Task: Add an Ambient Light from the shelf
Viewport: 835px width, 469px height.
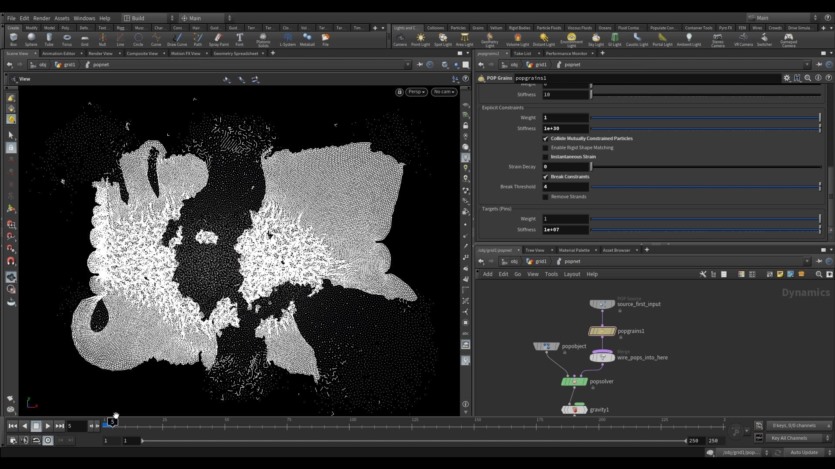Action: tap(689, 39)
